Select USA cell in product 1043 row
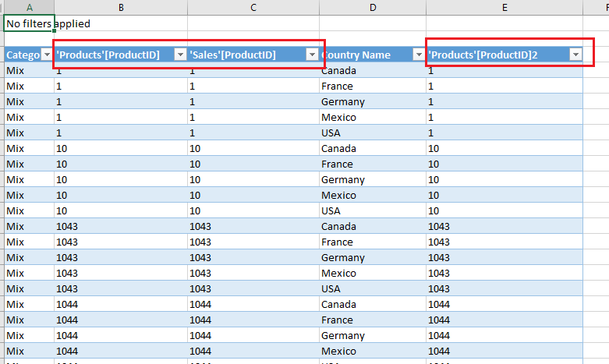The image size is (609, 364). pyautogui.click(x=373, y=288)
